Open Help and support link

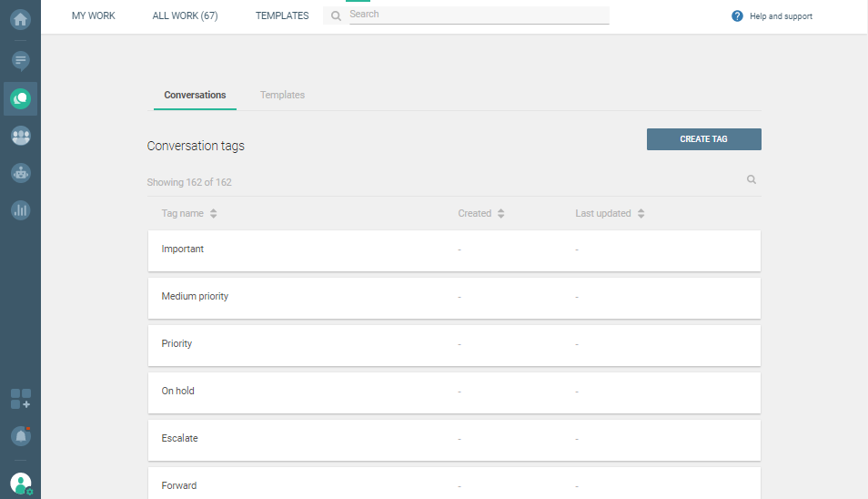point(772,16)
